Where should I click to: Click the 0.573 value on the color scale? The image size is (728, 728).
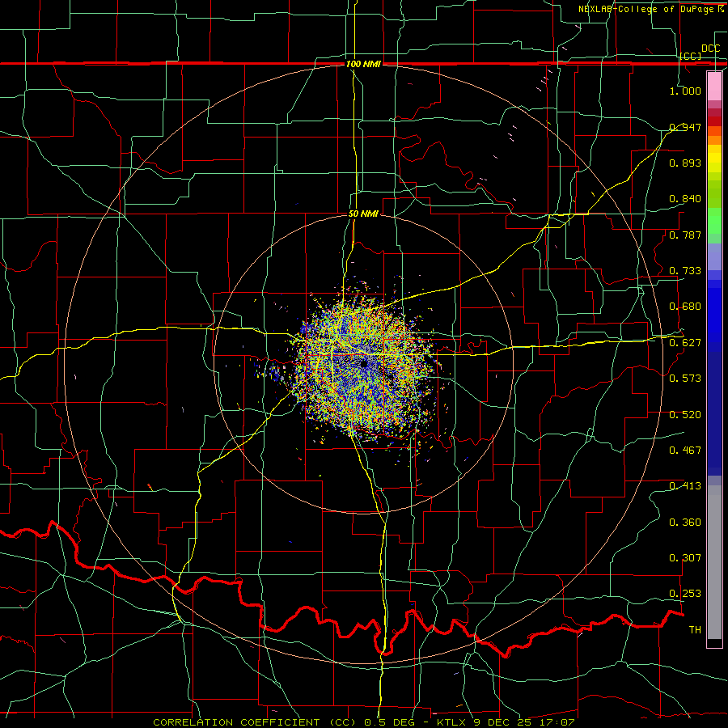tap(685, 379)
